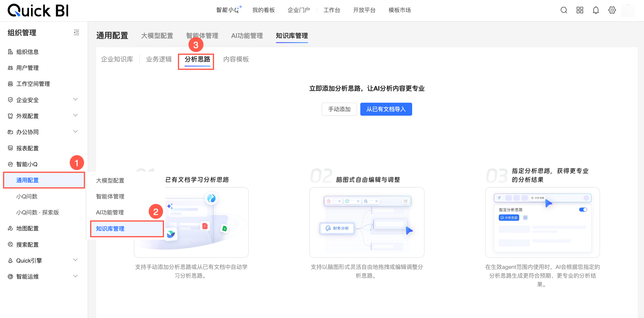
Task: Click the 智能小Q sidebar icon
Action: pyautogui.click(x=10, y=164)
